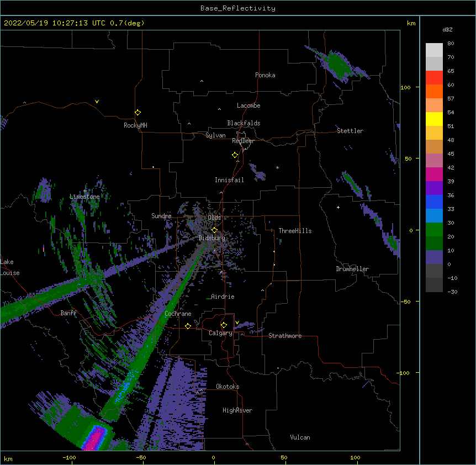
Task: Click the Olds town label
Action: [x=214, y=218]
